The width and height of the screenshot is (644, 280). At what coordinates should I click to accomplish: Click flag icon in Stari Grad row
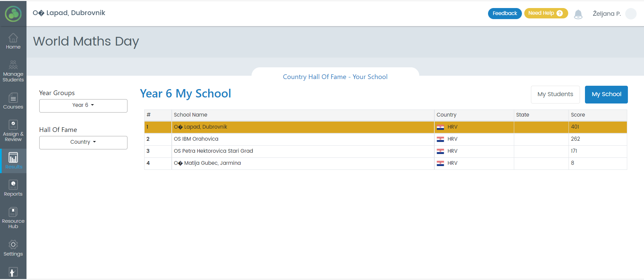click(x=440, y=151)
